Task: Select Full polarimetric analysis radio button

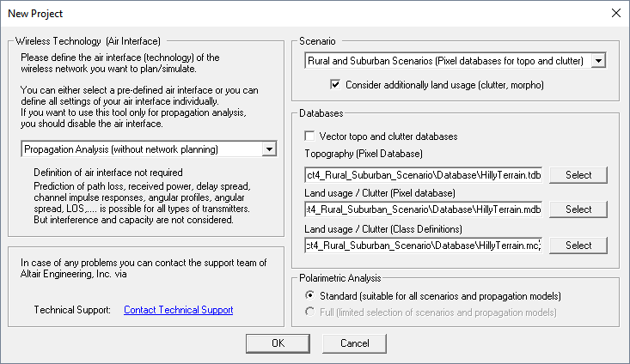Action: 310,312
